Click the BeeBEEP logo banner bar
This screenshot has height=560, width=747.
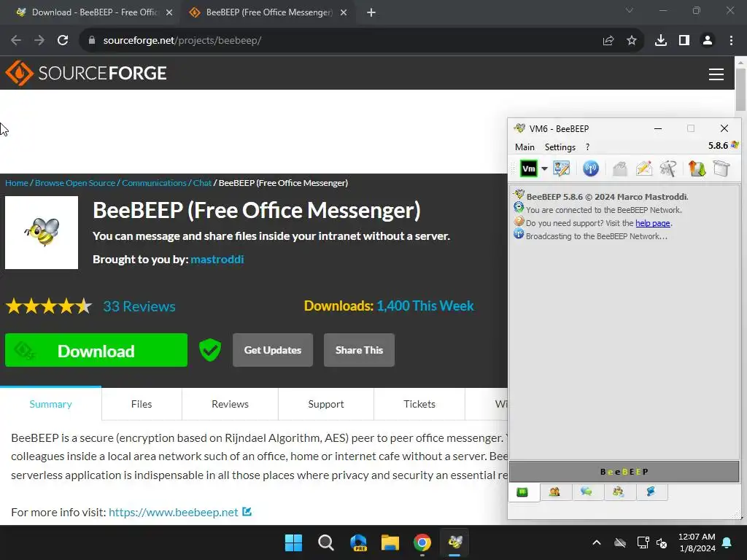[x=624, y=472]
